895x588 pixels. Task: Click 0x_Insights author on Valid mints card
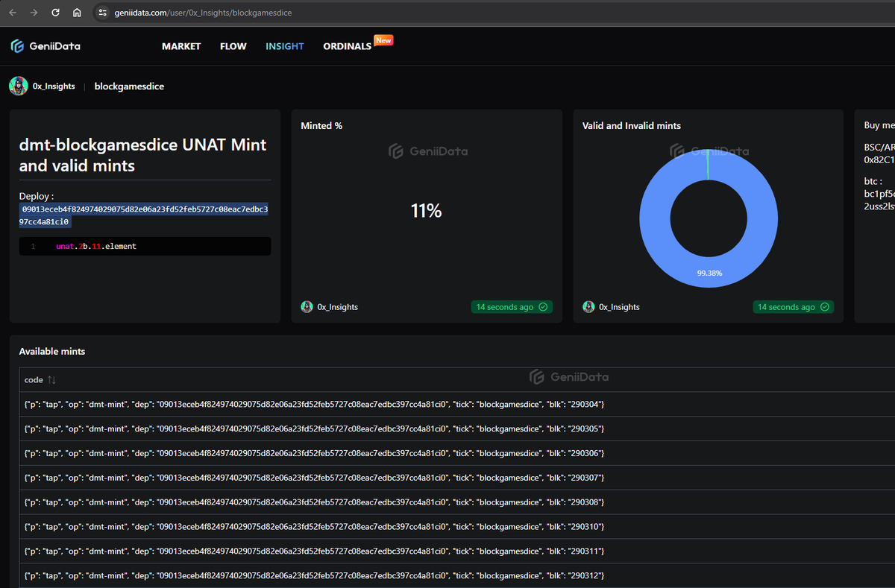point(619,307)
